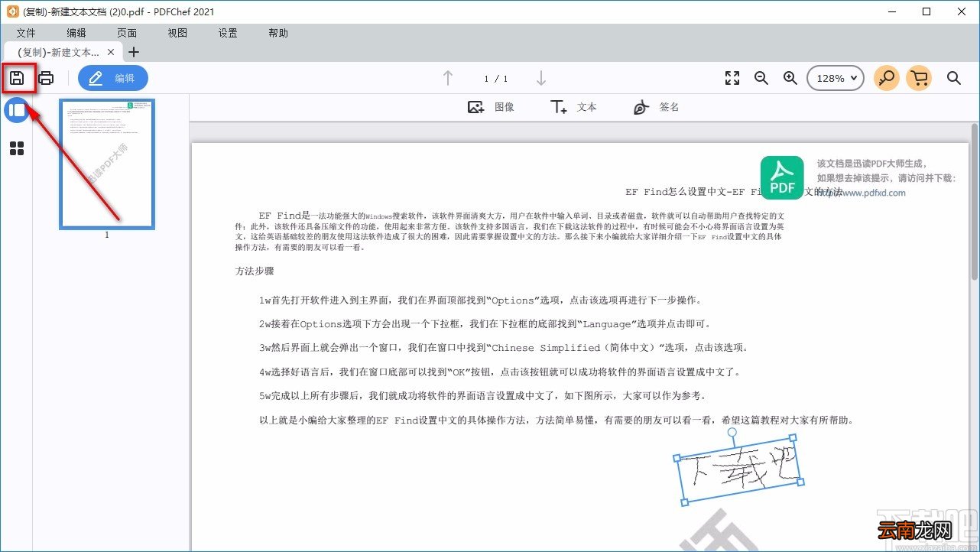Viewport: 980px width, 552px height.
Task: Click the 签名 signature tool
Action: click(656, 107)
